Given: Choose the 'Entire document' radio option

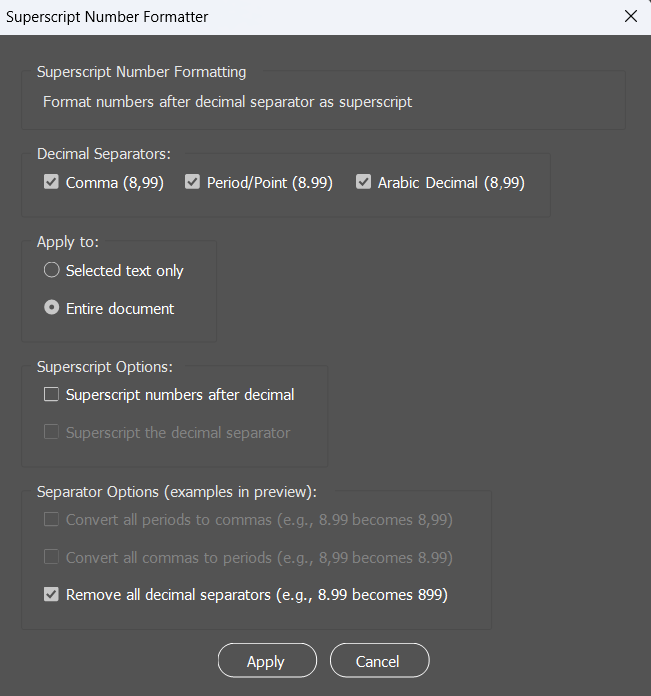Looking at the screenshot, I should coord(52,309).
